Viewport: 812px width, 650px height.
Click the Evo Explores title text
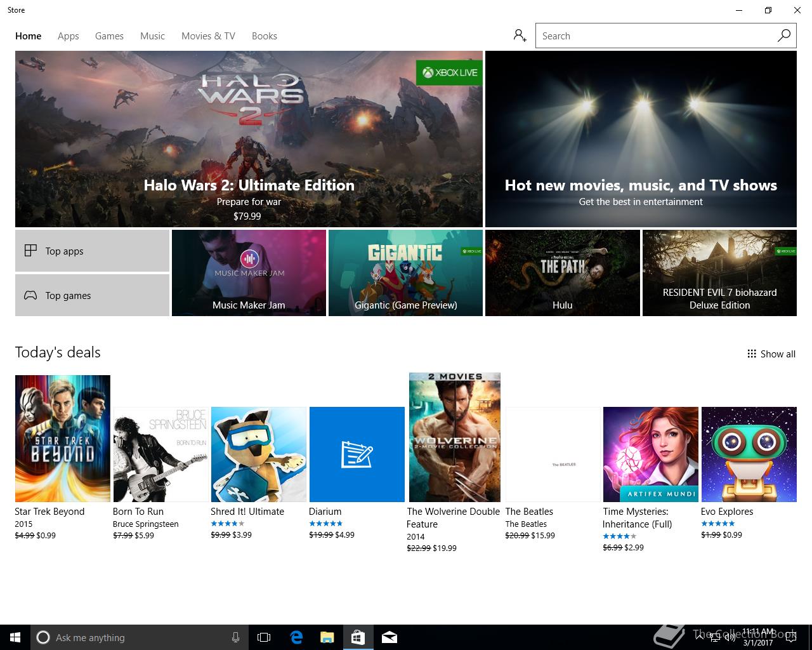(x=727, y=512)
